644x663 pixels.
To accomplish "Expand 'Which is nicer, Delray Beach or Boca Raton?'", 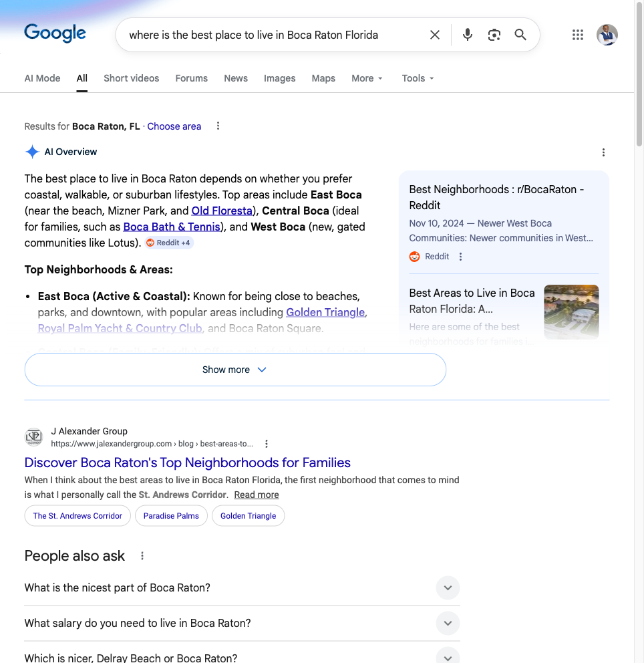I will point(448,656).
